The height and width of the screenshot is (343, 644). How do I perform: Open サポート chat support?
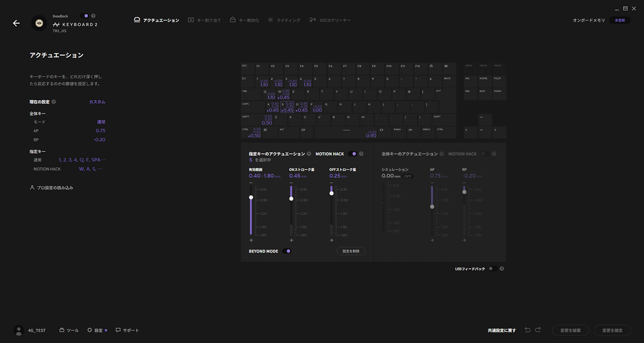[127, 330]
